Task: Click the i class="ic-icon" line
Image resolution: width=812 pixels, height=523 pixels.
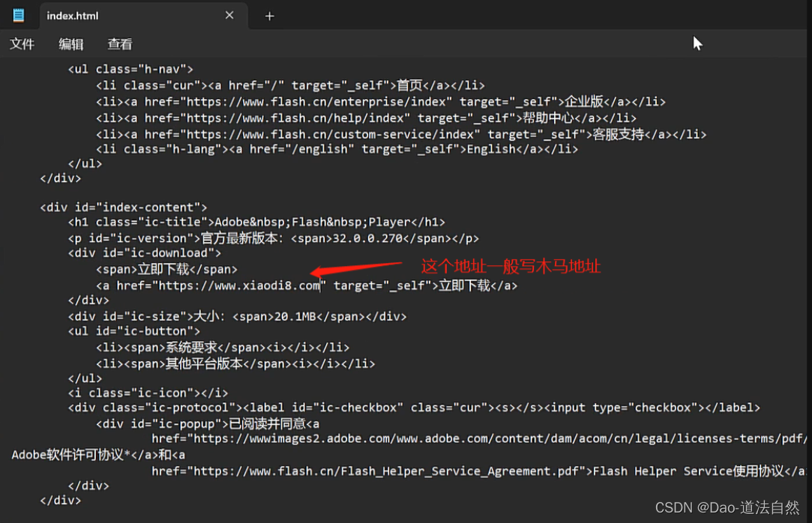Action: 148,393
